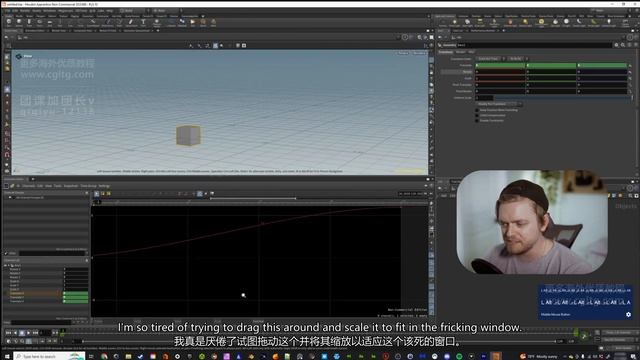Add a Sky Light from the shelf
640x360 pixels.
coord(555,23)
